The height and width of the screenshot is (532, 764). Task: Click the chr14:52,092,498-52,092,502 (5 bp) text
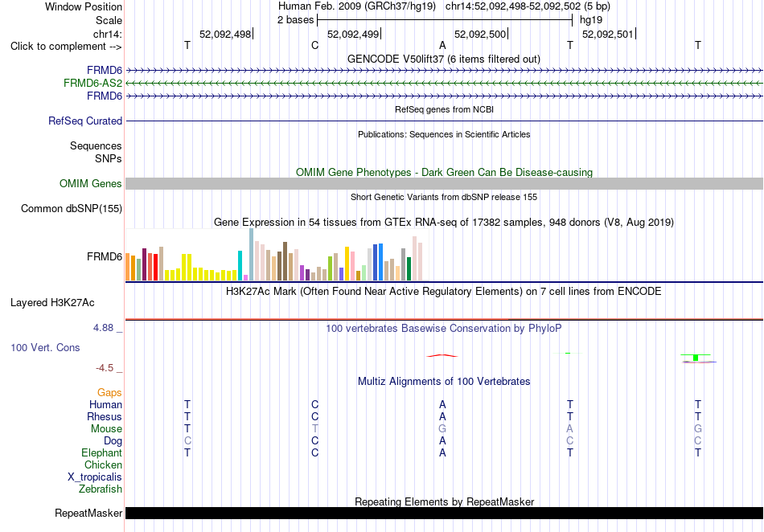pos(528,6)
